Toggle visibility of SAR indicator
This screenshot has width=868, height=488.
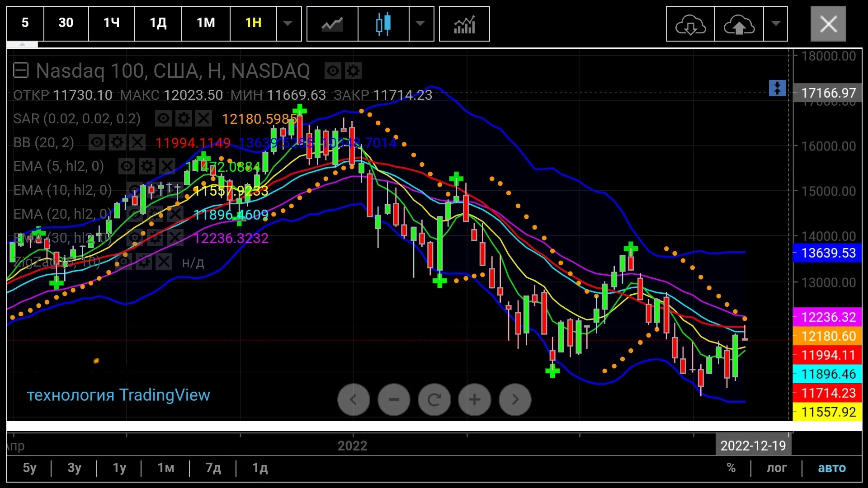click(x=163, y=118)
